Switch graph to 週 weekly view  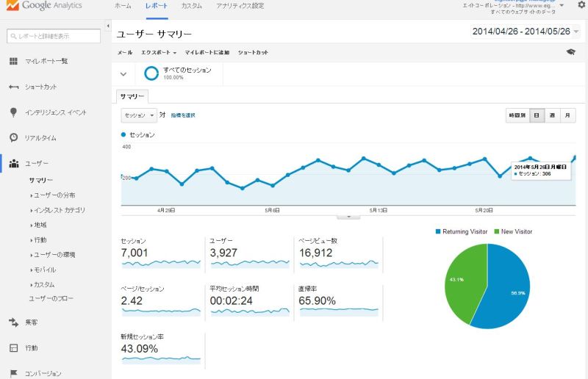point(552,115)
